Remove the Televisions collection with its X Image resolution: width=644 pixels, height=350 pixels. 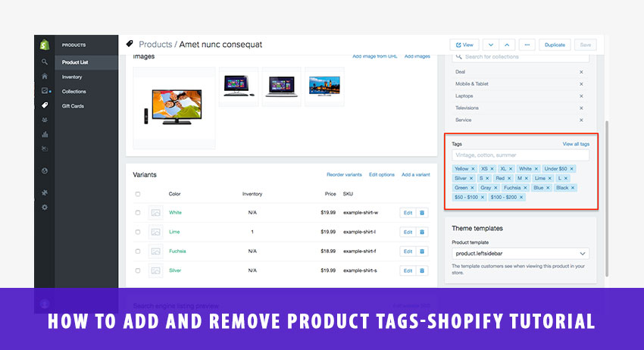click(x=581, y=108)
